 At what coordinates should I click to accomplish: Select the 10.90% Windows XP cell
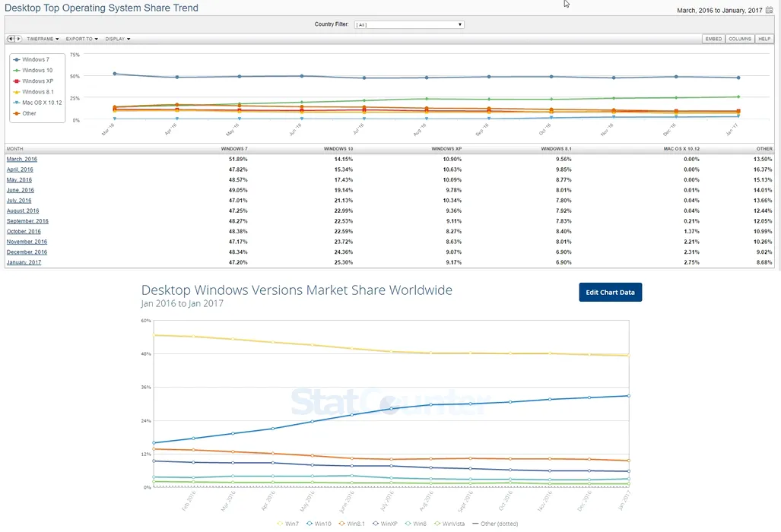tap(452, 160)
